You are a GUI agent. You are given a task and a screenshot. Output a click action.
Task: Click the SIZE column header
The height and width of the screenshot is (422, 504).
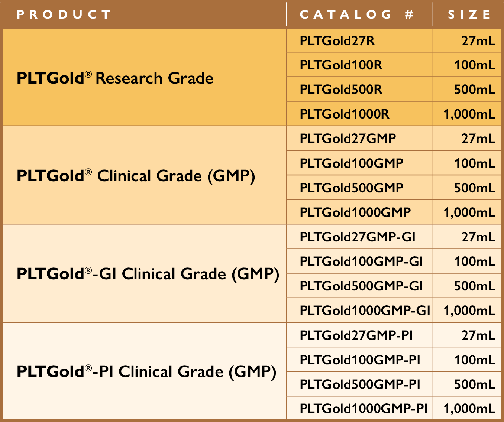[x=469, y=14]
